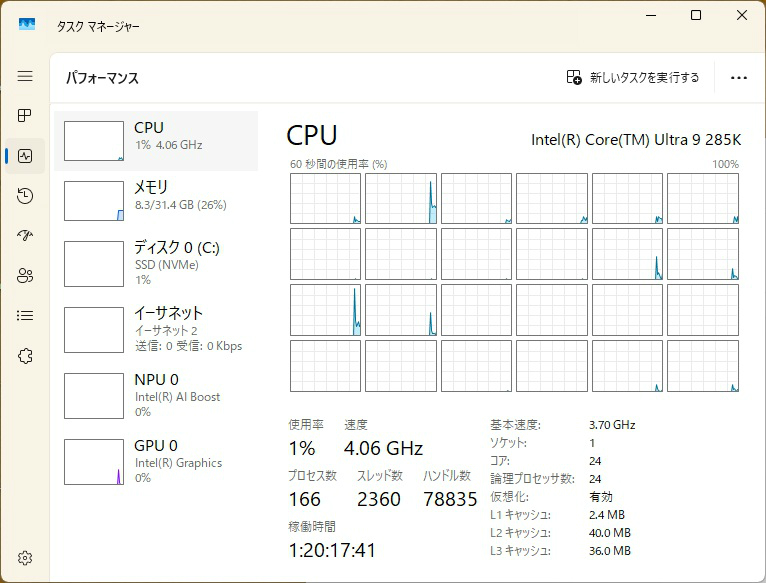The image size is (766, 583).
Task: Select the GPU 0 item
Action: click(156, 461)
